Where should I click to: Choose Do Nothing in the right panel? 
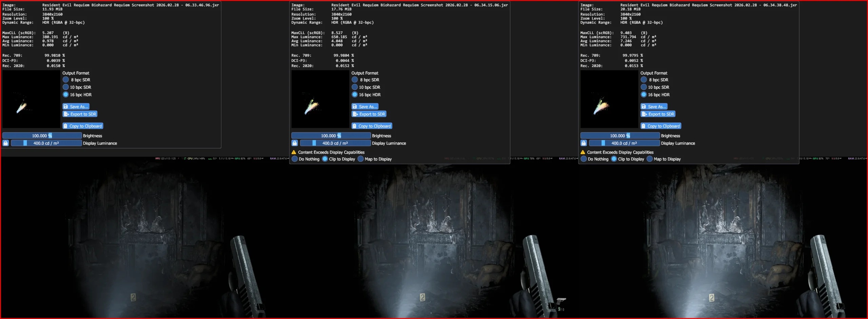[584, 159]
